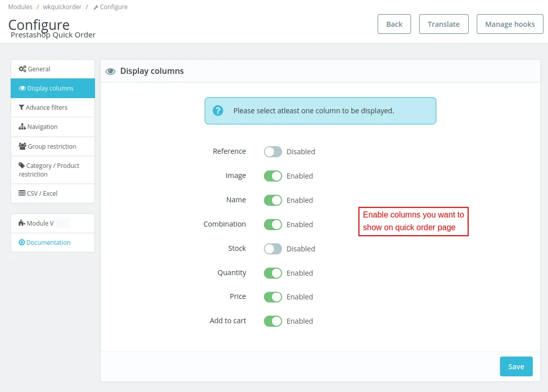Screen dimensions: 548x392
Task: Click the question mark info icon
Action: coord(218,111)
